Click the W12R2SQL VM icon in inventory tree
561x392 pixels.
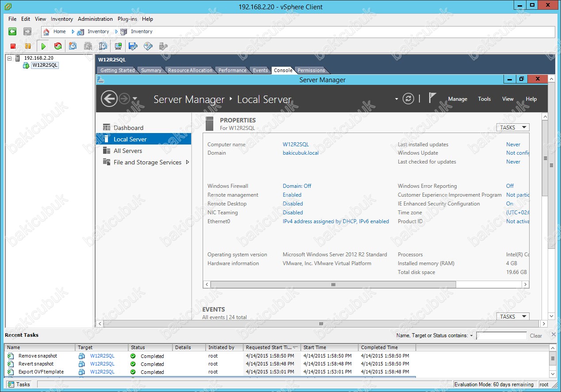pos(26,65)
